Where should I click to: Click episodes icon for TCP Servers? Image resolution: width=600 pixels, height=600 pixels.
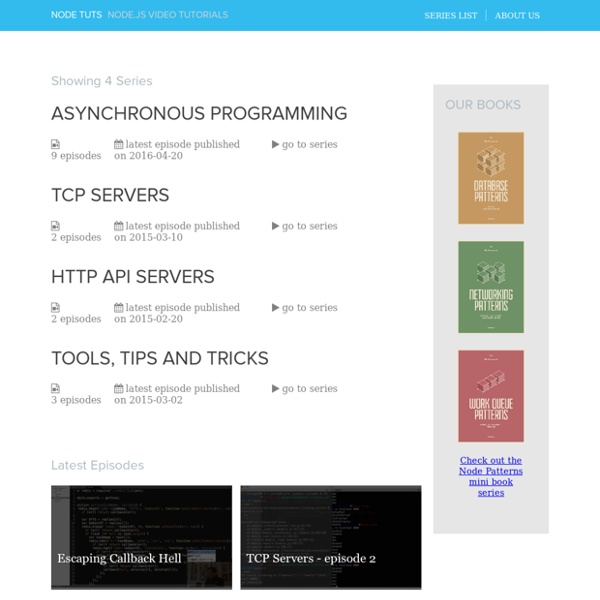pyautogui.click(x=55, y=226)
